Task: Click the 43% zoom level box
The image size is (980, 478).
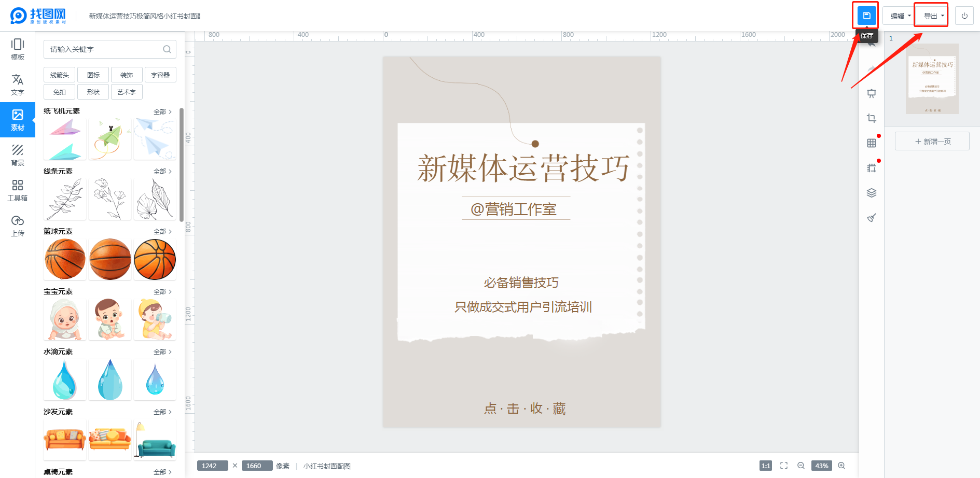Action: [x=822, y=466]
